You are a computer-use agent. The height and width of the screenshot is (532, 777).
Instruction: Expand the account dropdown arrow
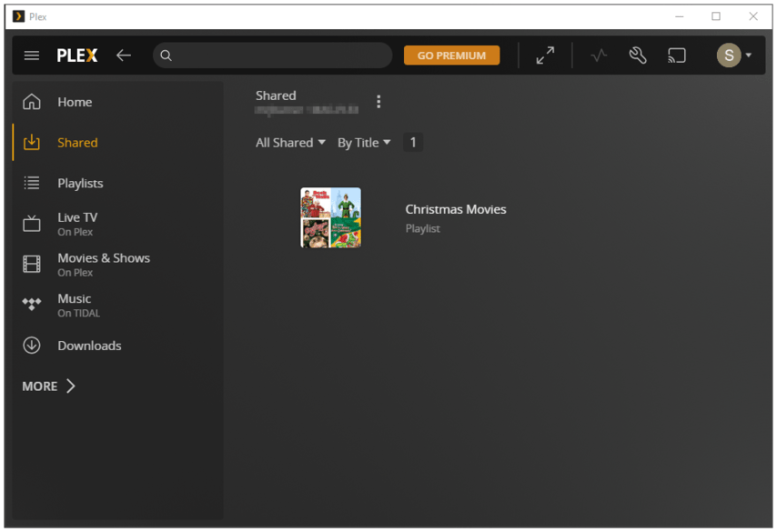click(749, 55)
